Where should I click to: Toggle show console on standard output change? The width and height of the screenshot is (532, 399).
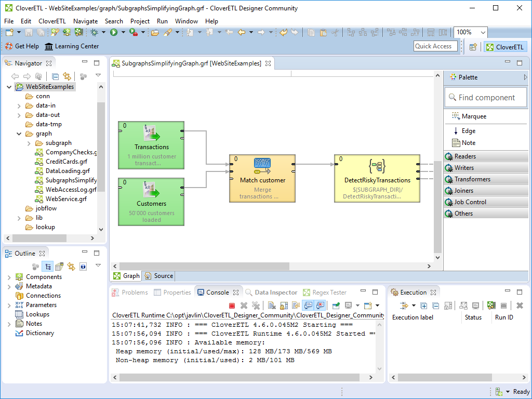click(308, 305)
